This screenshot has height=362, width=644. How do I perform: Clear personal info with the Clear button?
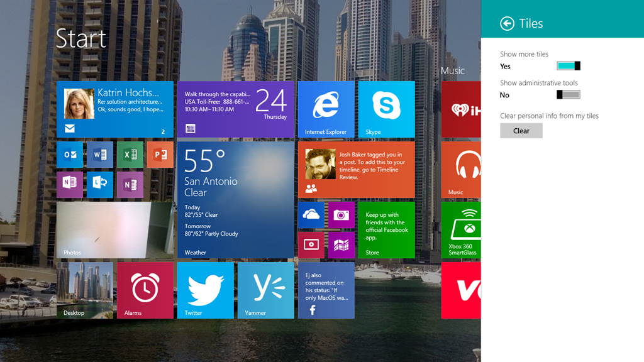pos(521,131)
